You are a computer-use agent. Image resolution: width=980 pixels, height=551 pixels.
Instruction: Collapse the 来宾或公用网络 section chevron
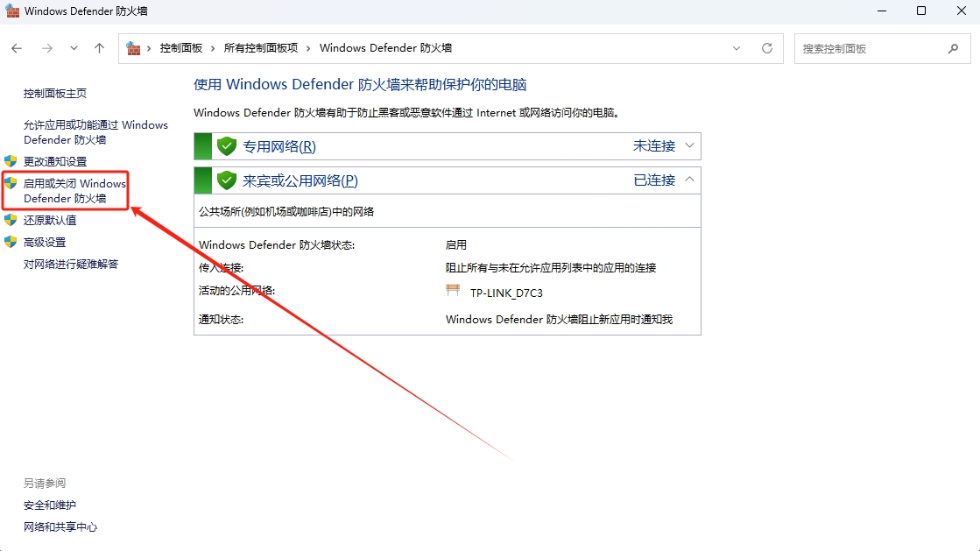click(x=689, y=180)
